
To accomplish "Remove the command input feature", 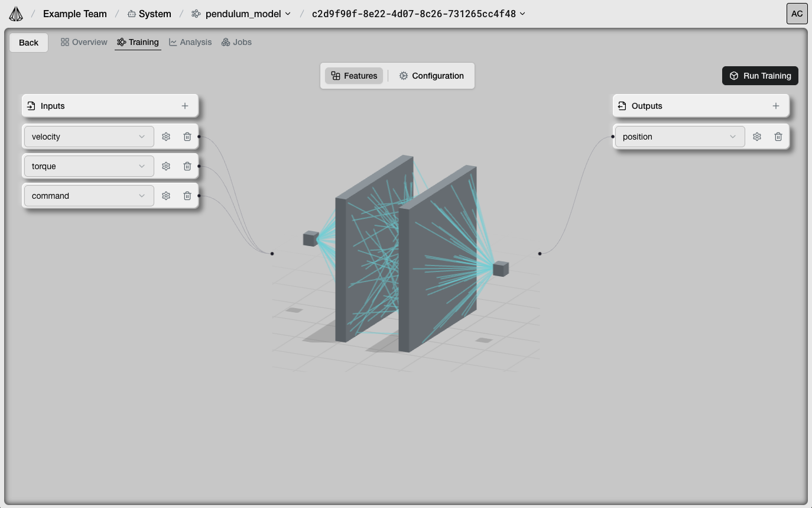I will [187, 196].
